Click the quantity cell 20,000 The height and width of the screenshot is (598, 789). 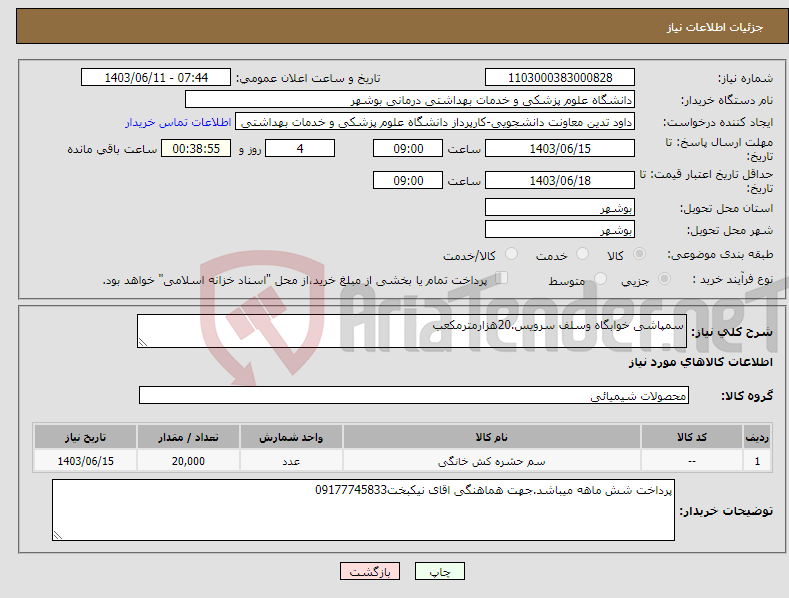(188, 461)
